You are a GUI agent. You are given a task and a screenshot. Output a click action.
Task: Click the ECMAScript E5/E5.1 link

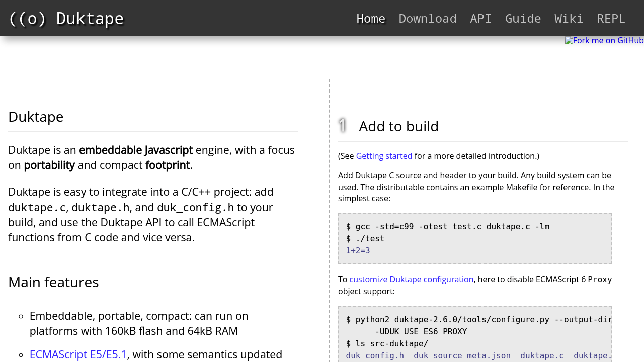78,354
